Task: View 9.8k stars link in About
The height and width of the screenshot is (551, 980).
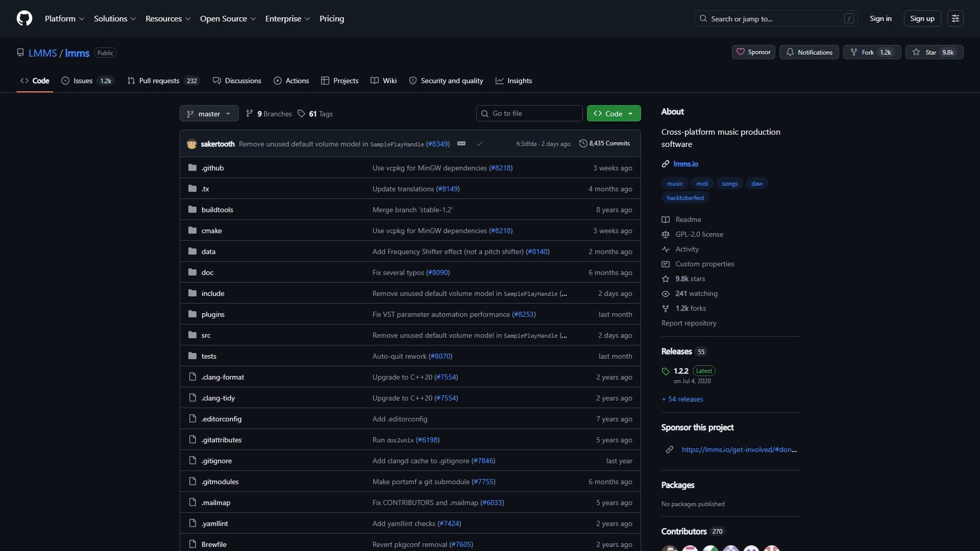Action: tap(683, 279)
